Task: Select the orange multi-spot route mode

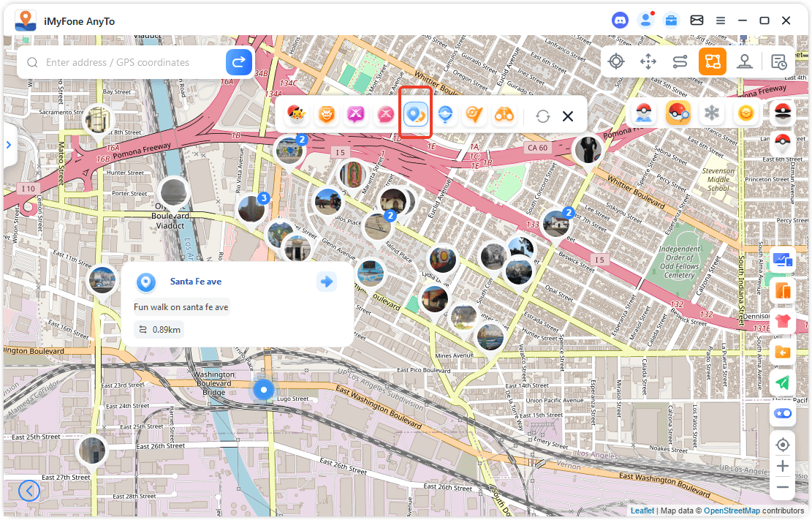Action: tap(712, 61)
